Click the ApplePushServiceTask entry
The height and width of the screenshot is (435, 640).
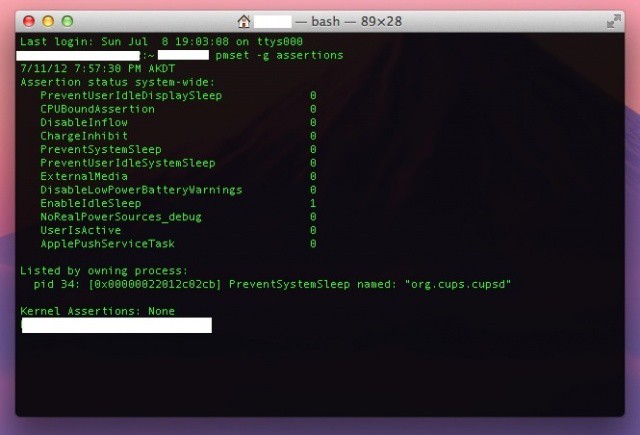click(x=107, y=243)
